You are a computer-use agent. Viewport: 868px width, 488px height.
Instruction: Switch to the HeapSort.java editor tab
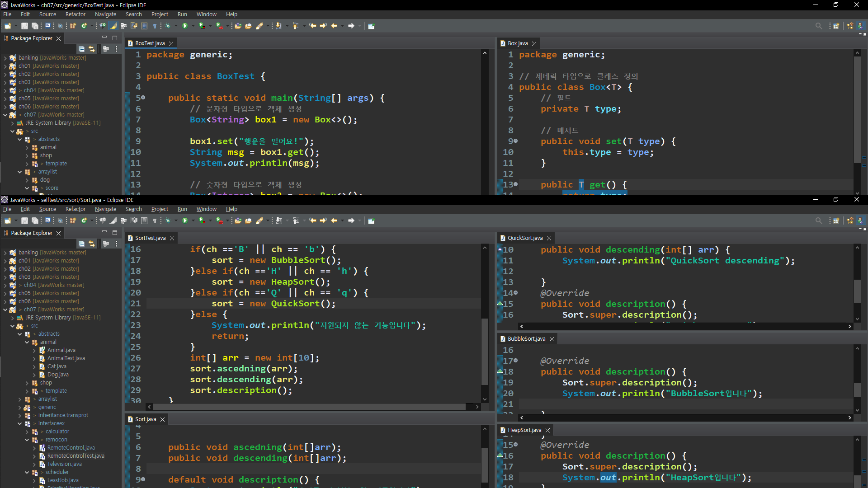(524, 430)
